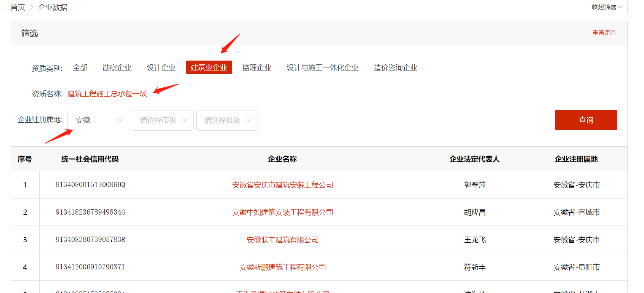Choose 勘察企业 category filter
This screenshot has width=644, height=293.
tap(117, 68)
